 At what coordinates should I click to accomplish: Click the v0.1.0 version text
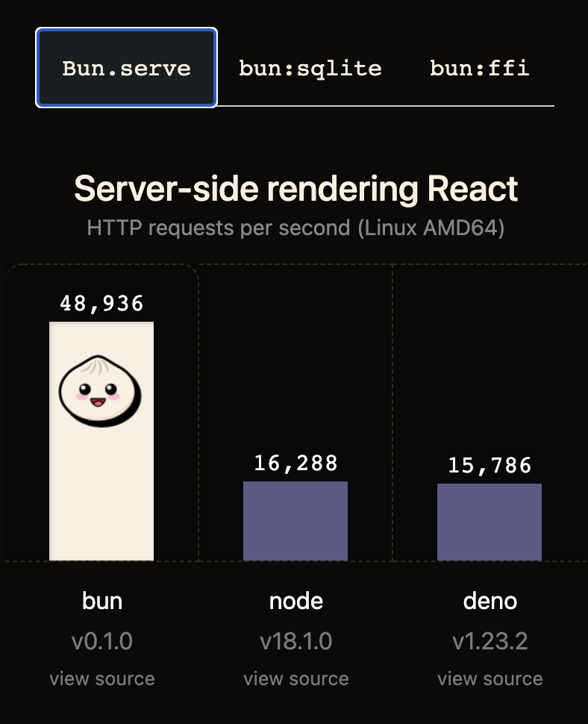coord(102,641)
